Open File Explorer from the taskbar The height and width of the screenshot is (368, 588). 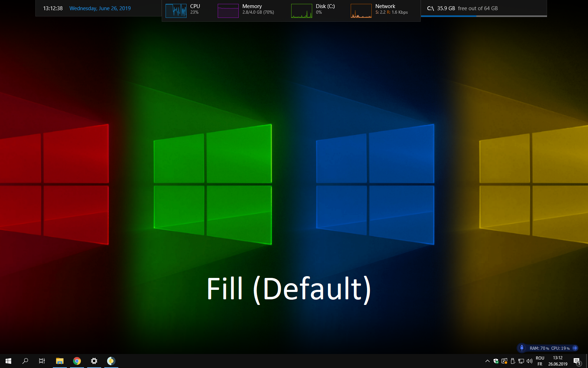[59, 361]
